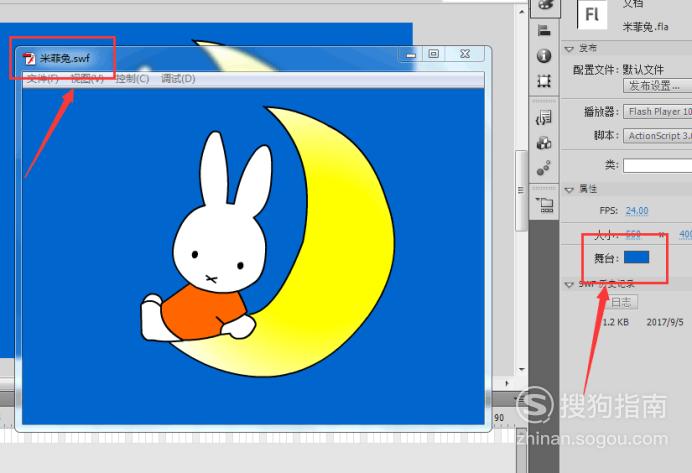Click the stage vertical scrollbar down arrow
The image size is (692, 473).
521,369
